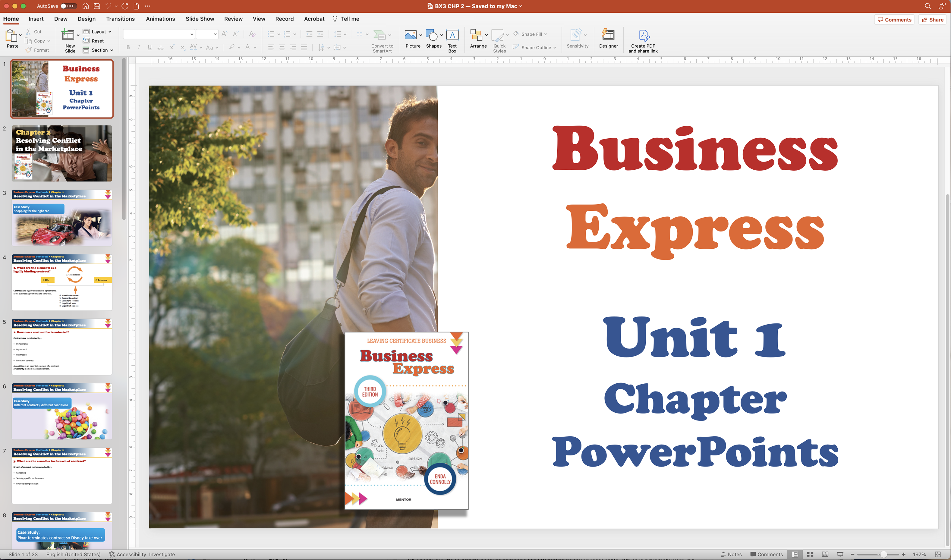This screenshot has height=560, width=951.
Task: Click the increase indent icon
Action: coord(320,34)
